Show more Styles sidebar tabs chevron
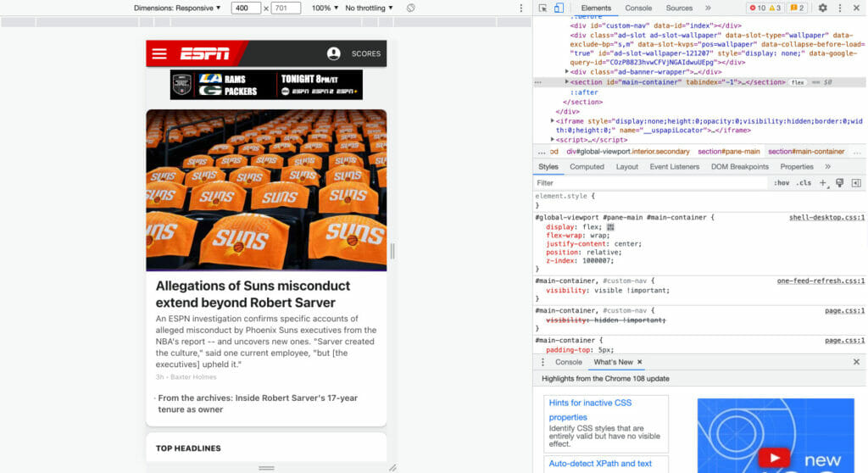The height and width of the screenshot is (473, 868). [827, 167]
